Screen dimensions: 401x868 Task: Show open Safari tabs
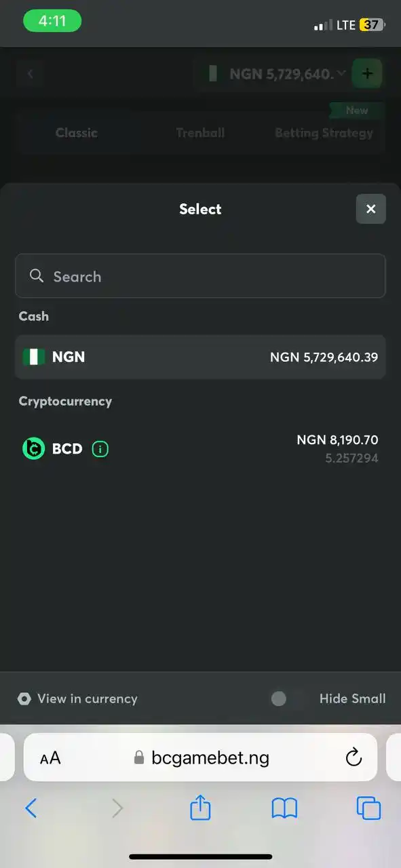[368, 808]
